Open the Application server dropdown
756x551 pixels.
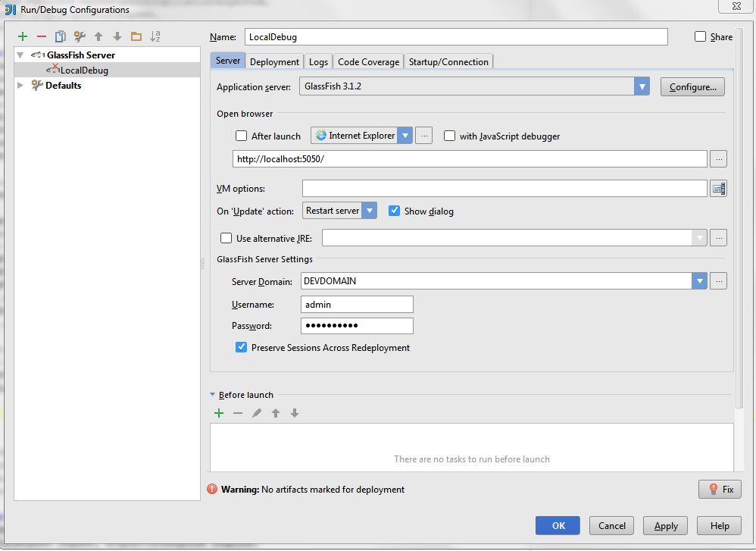tap(642, 86)
